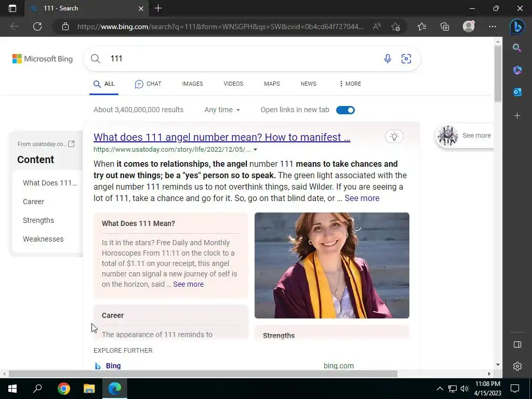Switch to the IMAGES tab
Viewport: 532px width, 399px height.
click(192, 84)
